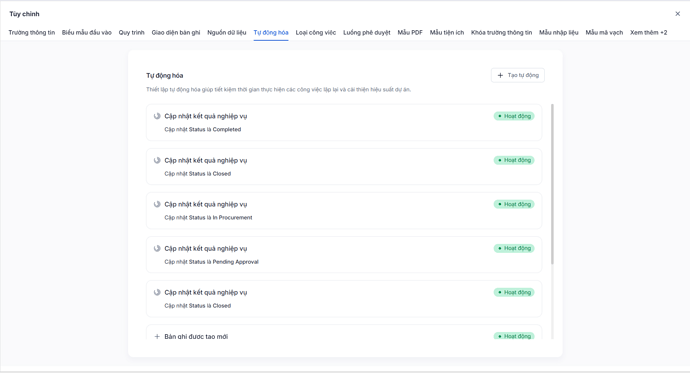Close the Tùy chỉnh dialog
Viewport: 690px width, 373px height.
pyautogui.click(x=678, y=14)
